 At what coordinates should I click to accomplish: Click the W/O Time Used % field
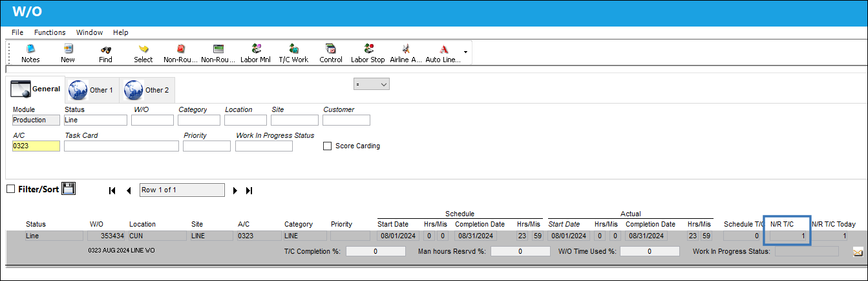(x=650, y=251)
